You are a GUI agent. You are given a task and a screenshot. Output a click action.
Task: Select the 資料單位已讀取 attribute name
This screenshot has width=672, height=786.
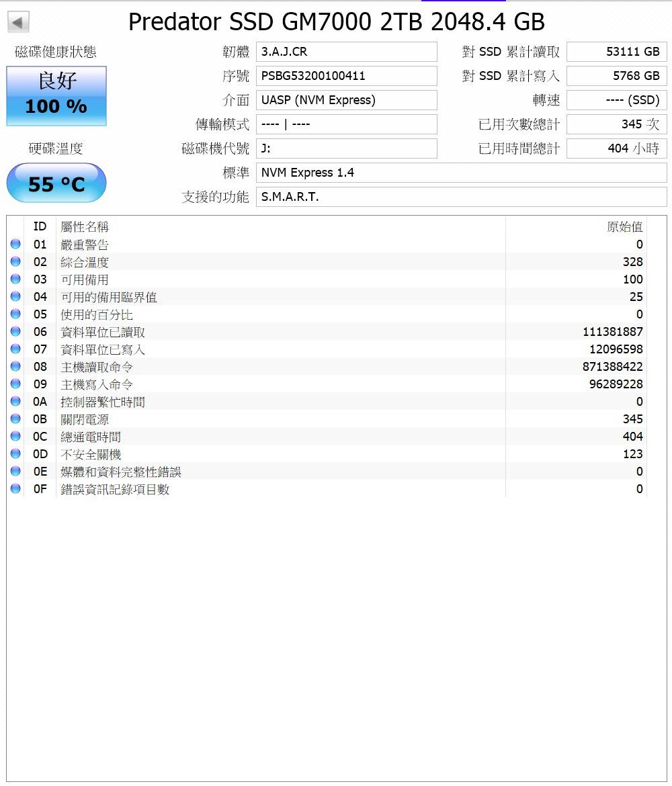click(x=102, y=333)
